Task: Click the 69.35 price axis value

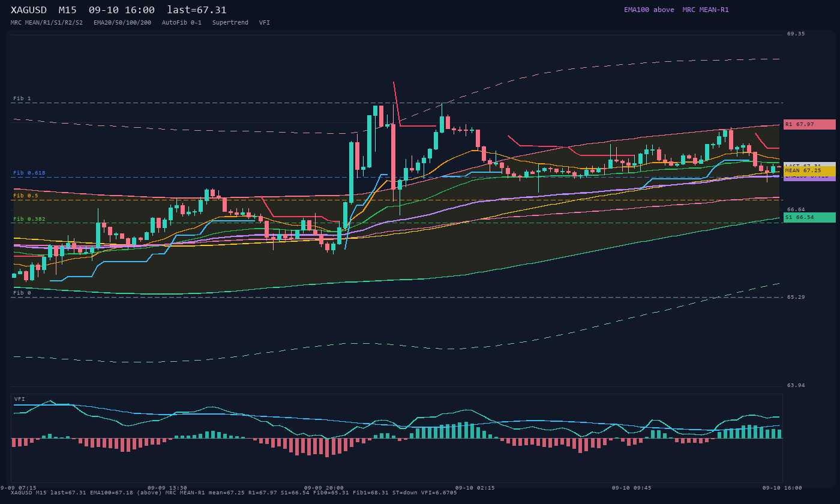Action: 796,34
